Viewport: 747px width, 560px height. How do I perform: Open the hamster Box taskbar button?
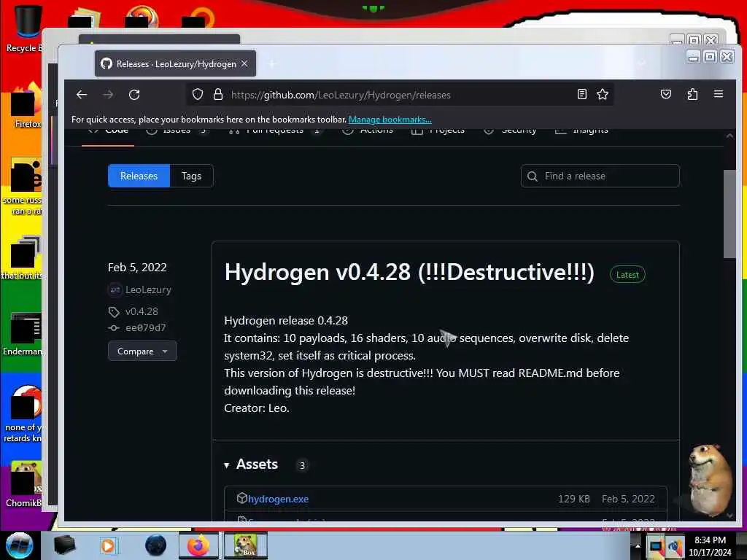click(246, 545)
